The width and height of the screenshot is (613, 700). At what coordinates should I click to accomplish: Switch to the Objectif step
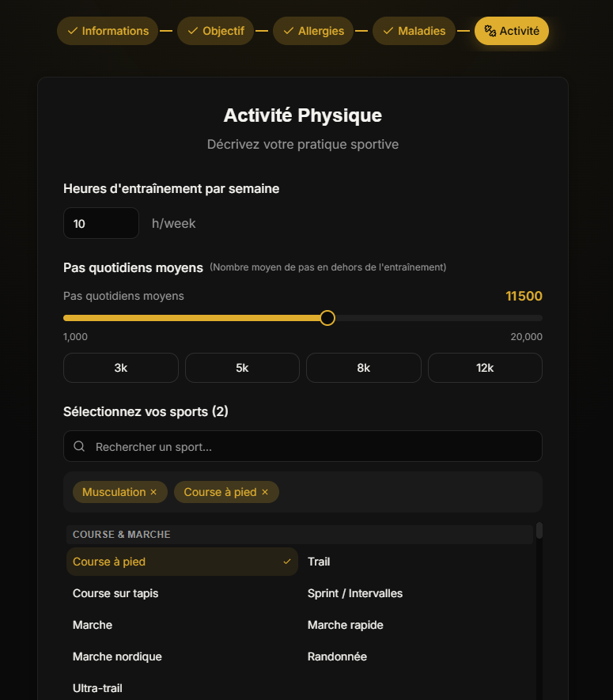pos(215,31)
